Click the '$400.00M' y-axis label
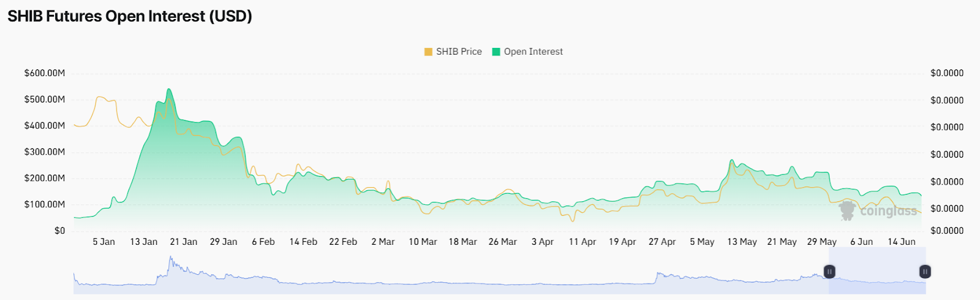 (x=45, y=126)
